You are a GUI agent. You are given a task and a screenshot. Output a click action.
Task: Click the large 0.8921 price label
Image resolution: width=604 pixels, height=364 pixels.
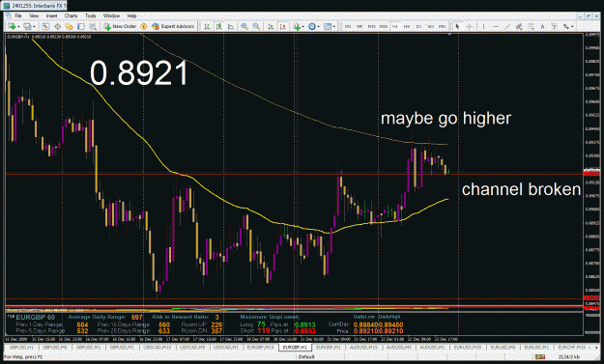coord(139,73)
